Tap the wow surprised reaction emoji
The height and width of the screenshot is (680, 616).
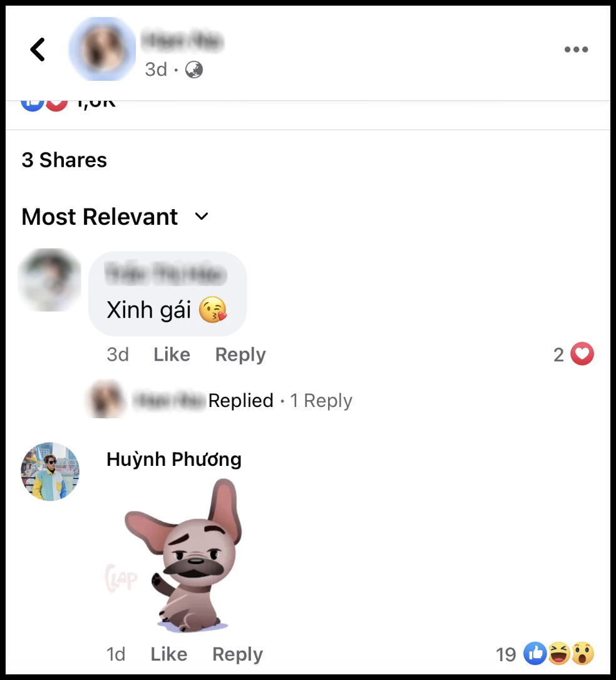point(583,654)
